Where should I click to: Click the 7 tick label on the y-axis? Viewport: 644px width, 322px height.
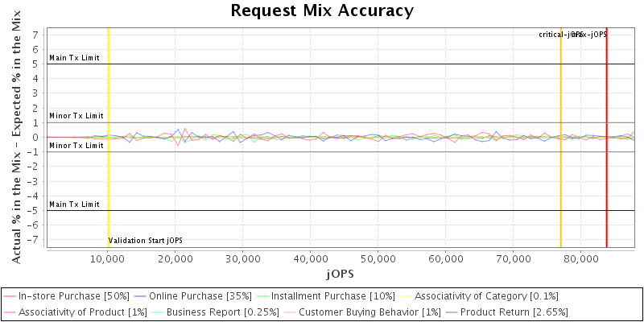tap(35, 35)
